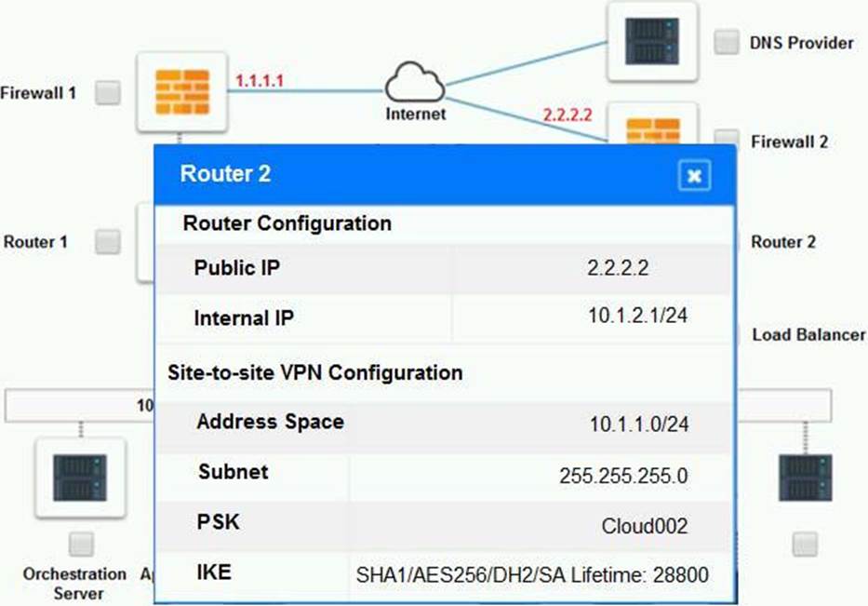Click the Orchestration Server label
Viewport: 868px width, 606px height.
click(74, 584)
